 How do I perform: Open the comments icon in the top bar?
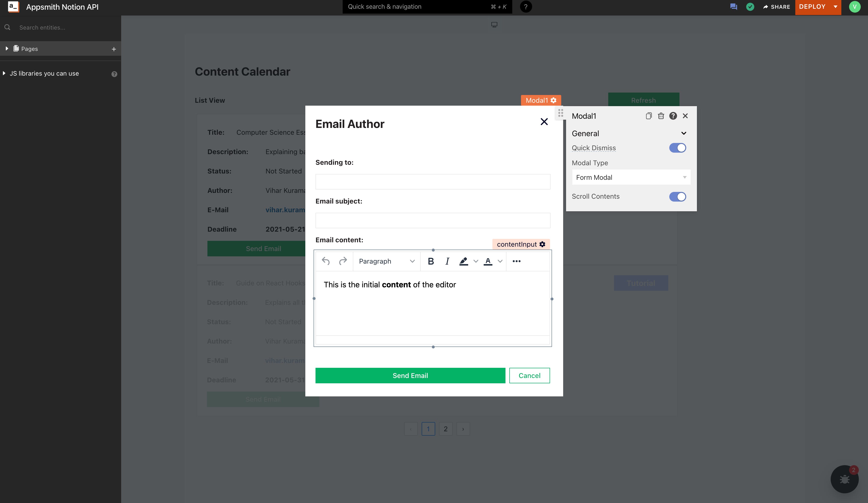point(733,7)
